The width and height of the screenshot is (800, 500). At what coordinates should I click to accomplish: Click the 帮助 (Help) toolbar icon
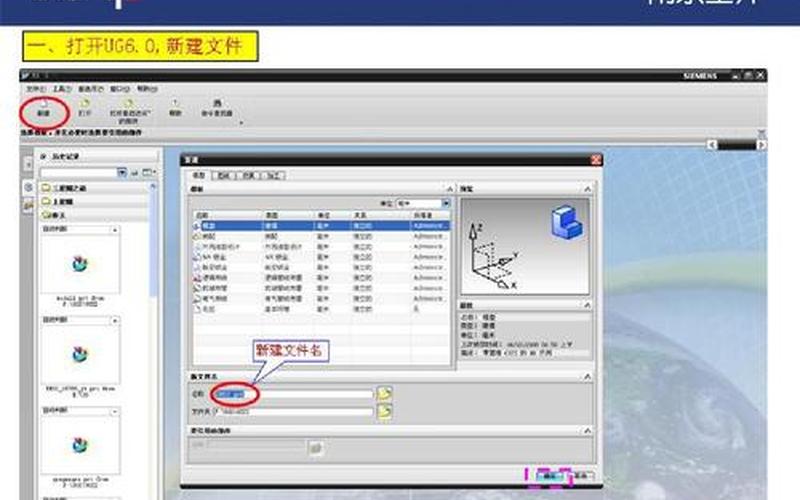click(x=175, y=108)
